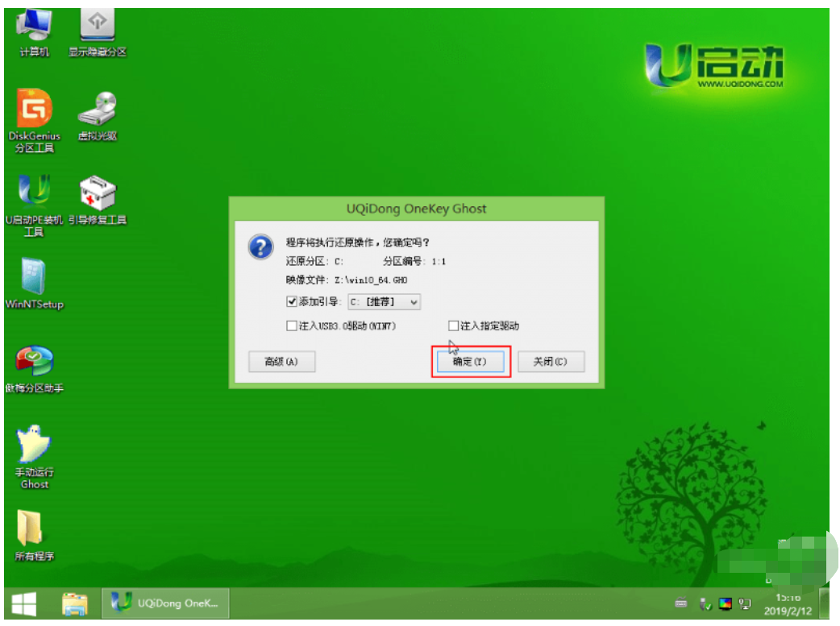Image resolution: width=840 pixels, height=626 pixels.
Task: Click the 高级(A) advanced button
Action: (281, 362)
